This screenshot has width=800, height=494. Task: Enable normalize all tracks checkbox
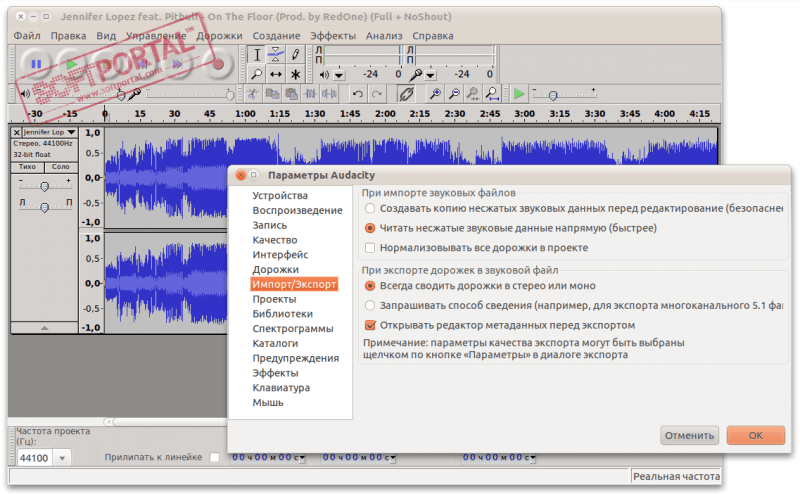371,247
